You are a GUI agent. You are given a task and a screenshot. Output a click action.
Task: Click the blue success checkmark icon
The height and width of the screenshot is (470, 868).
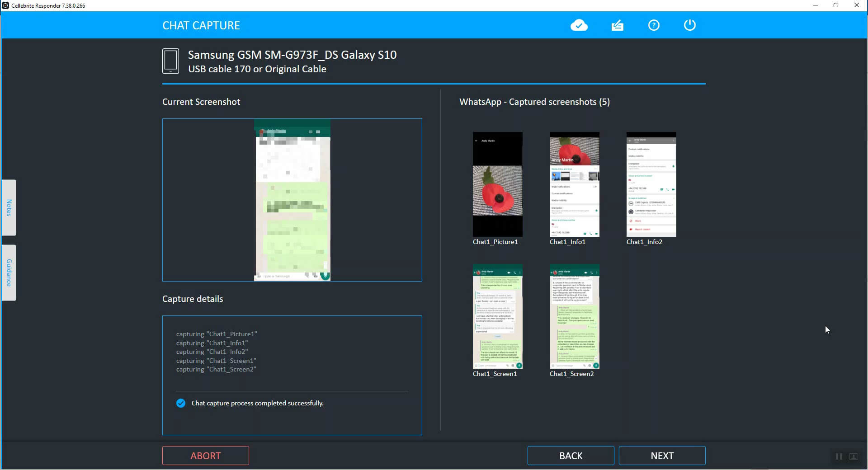pos(181,403)
